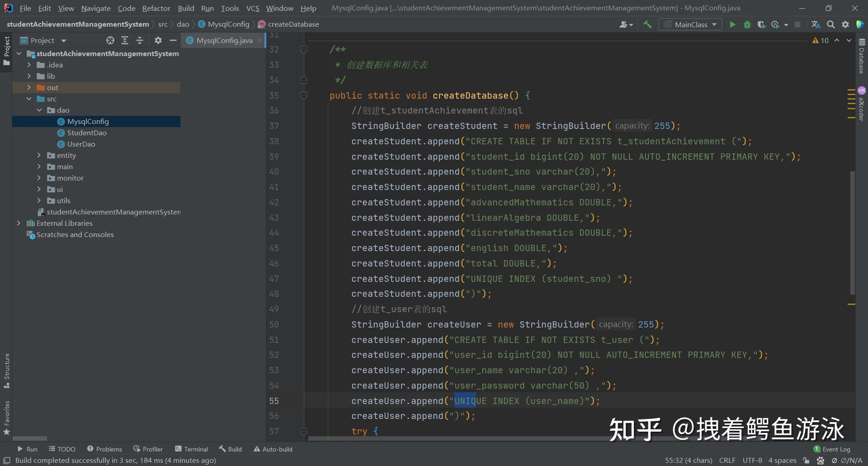This screenshot has width=868, height=466.
Task: Open Search Everywhere magnifier
Action: [831, 24]
